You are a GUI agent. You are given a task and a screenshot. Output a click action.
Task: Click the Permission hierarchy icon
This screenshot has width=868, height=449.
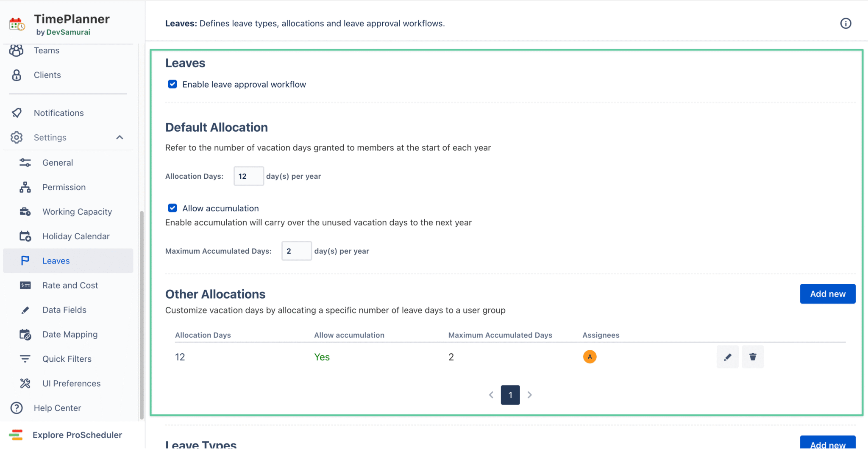coord(25,187)
